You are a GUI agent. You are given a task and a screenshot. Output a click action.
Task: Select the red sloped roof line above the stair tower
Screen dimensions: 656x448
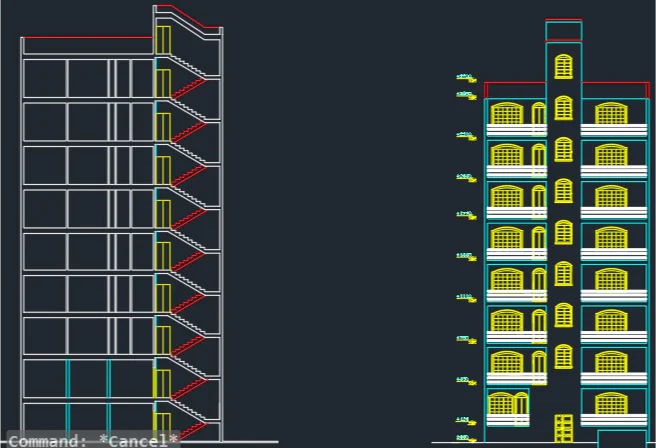192,18
